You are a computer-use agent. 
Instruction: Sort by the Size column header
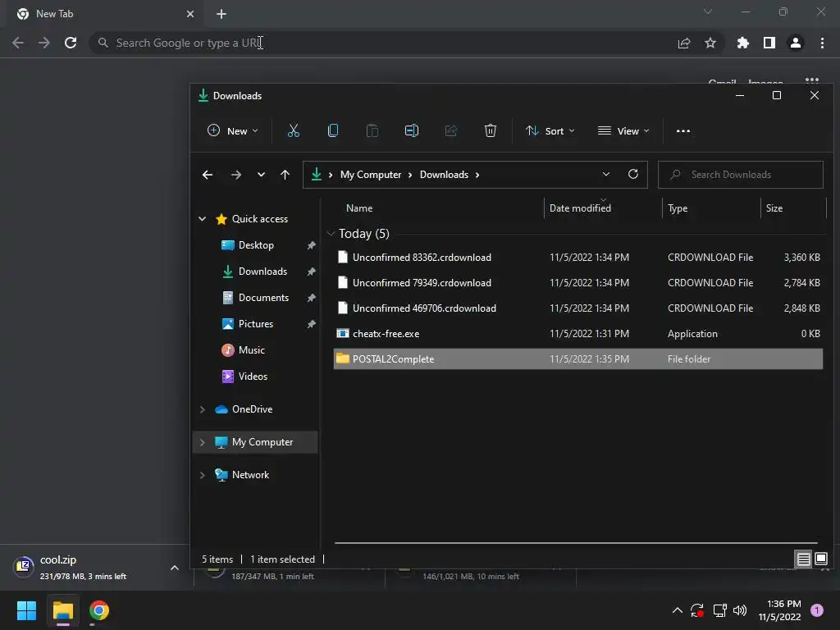(x=793, y=208)
